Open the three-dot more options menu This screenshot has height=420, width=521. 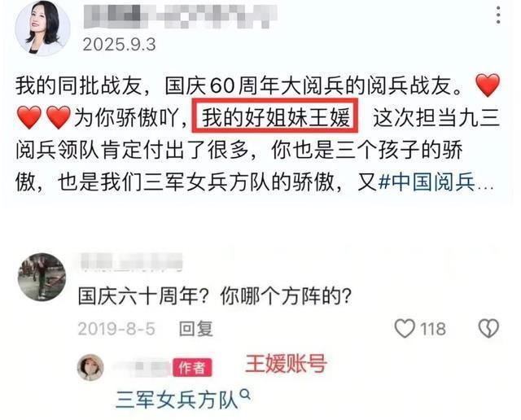point(497,15)
